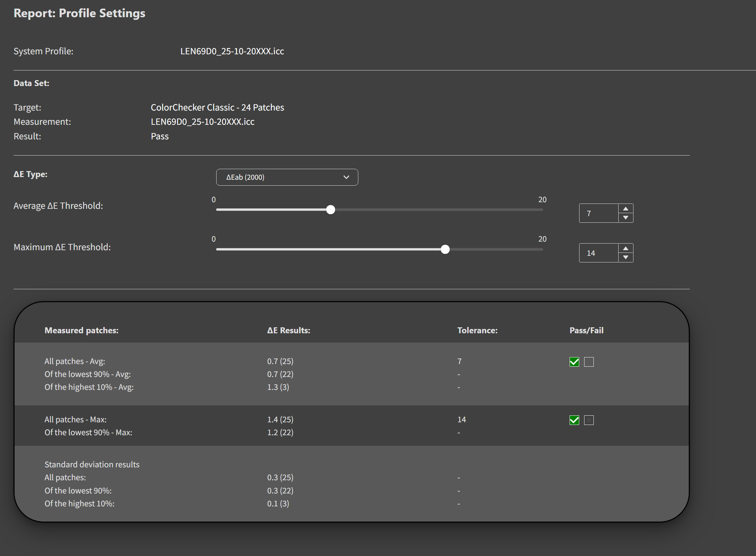This screenshot has width=756, height=556.
Task: Click the Average threshold field showing 7
Action: pos(598,213)
